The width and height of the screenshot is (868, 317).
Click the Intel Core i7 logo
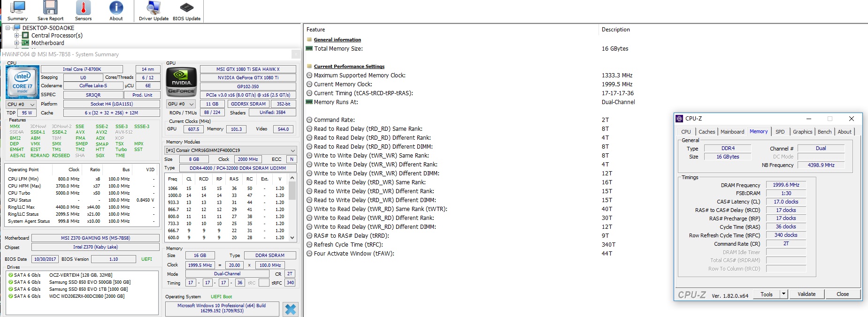22,82
